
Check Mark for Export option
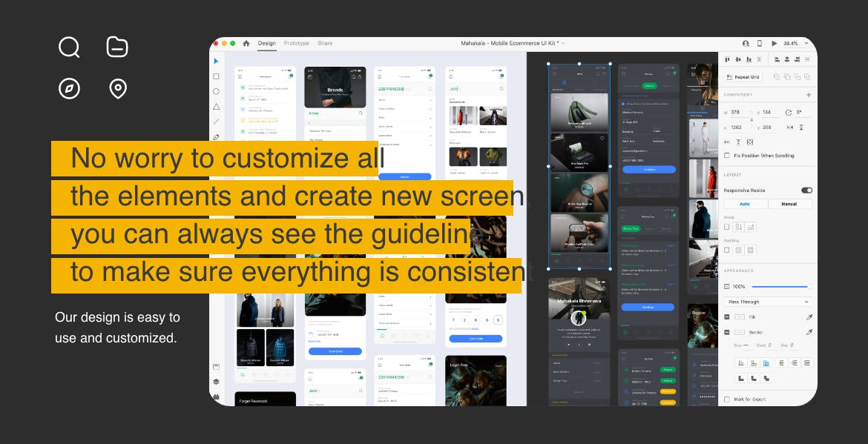pos(727,400)
